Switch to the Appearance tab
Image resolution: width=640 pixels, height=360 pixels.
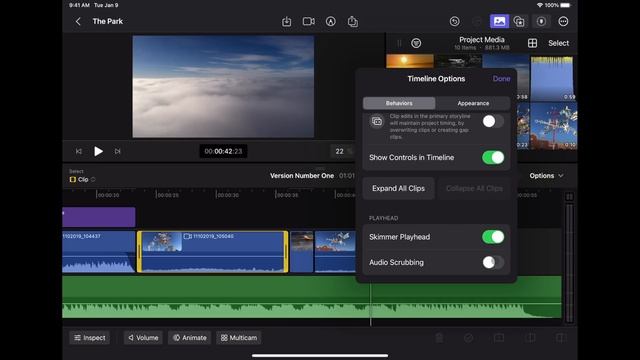click(473, 103)
